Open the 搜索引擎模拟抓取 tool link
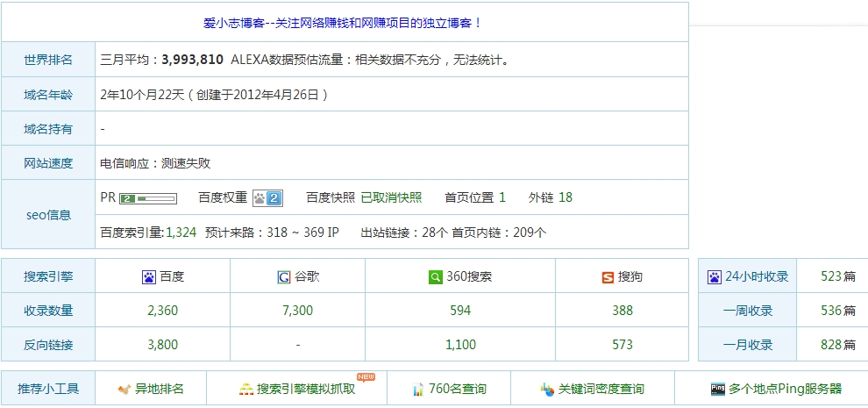The height and width of the screenshot is (408, 868). [x=306, y=390]
